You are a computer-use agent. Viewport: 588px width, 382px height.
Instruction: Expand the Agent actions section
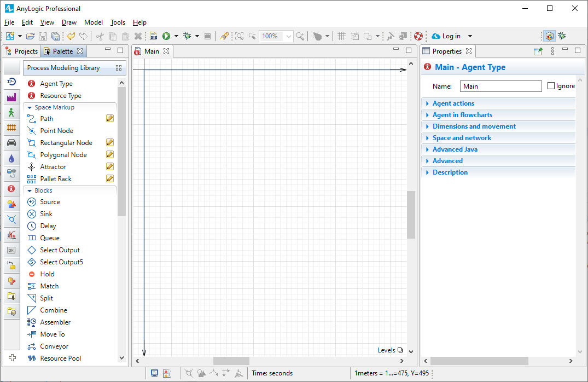click(x=453, y=103)
